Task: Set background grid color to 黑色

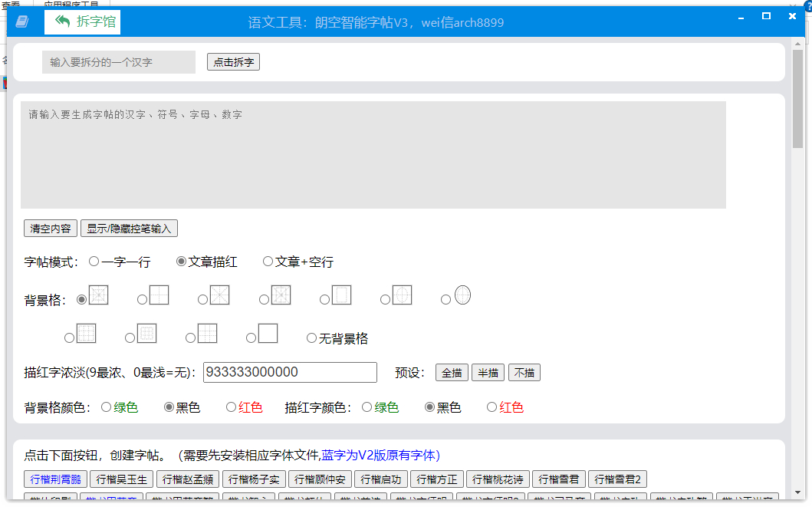Action: pyautogui.click(x=169, y=407)
